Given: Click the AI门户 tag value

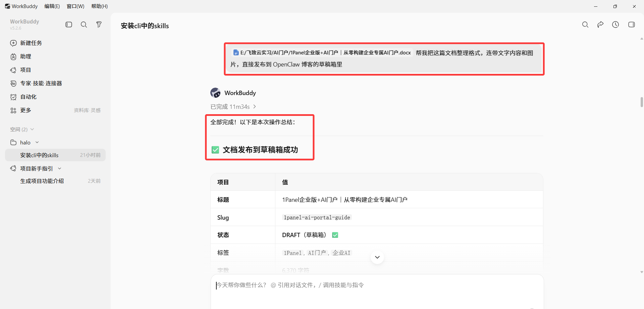Looking at the screenshot, I should [317, 253].
